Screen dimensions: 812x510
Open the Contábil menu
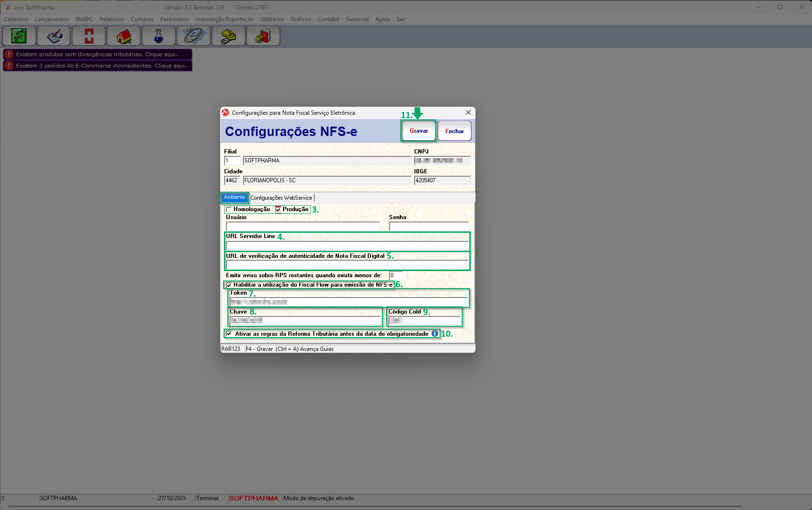point(328,19)
